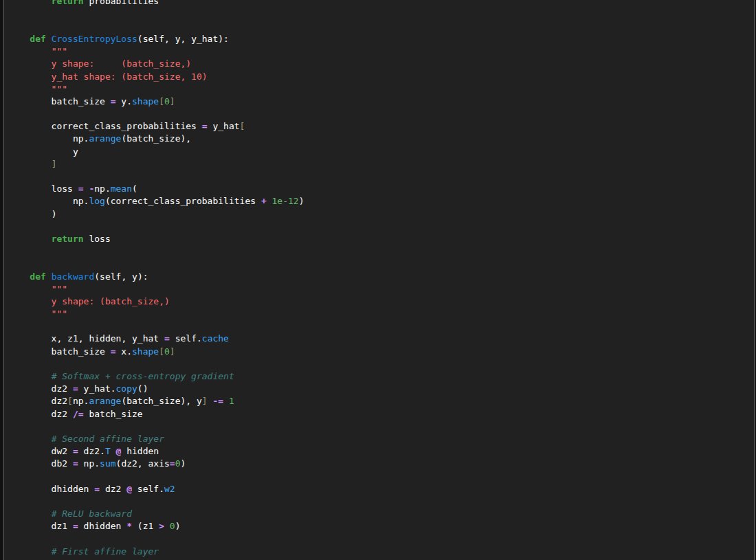Place the cursor in 'y_hat shape: (batch_size, 10)'
756x560 pixels.
coord(129,77)
